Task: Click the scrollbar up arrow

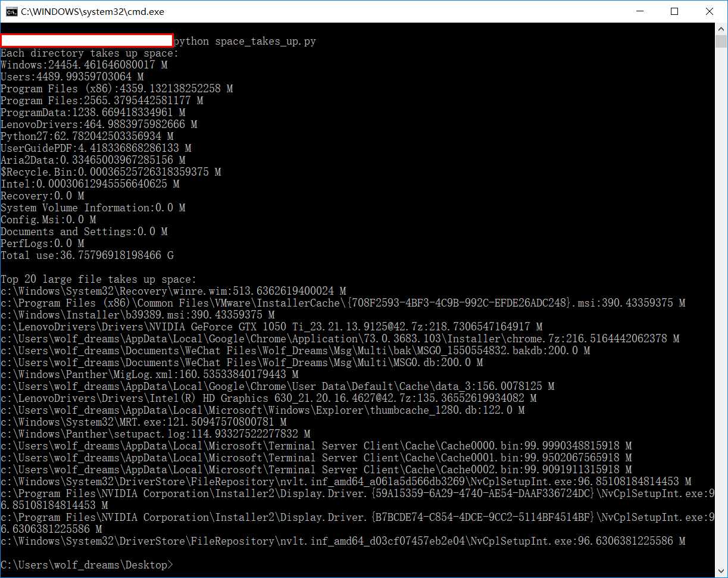Action: pyautogui.click(x=721, y=29)
